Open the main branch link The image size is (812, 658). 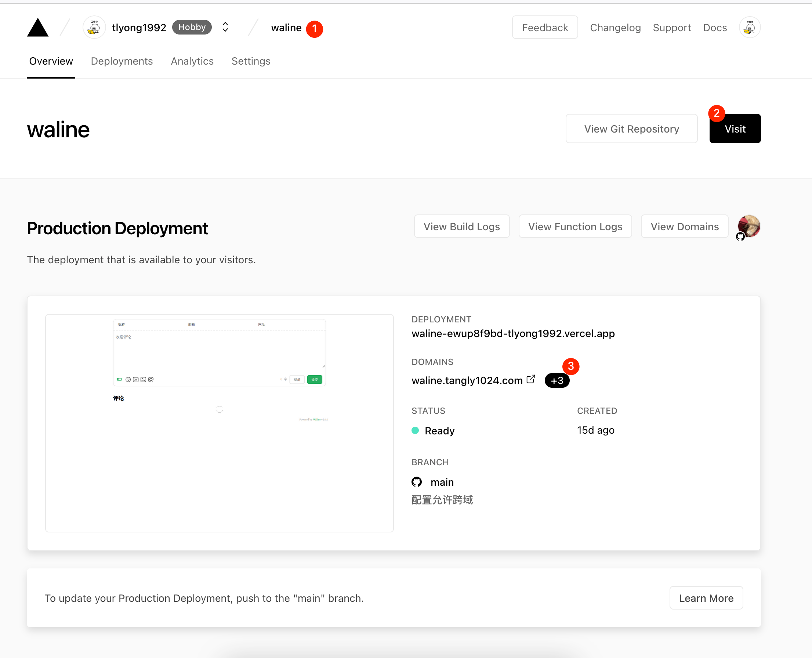pos(442,482)
